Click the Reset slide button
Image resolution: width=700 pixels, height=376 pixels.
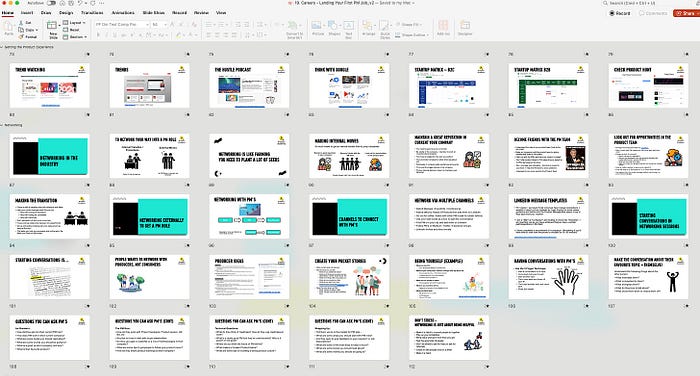click(71, 30)
